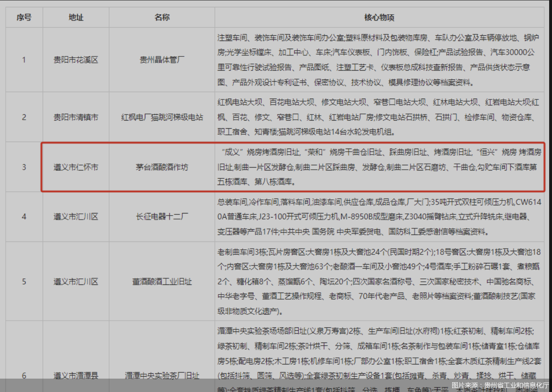
Task: Click the 贵州晶体管厂 name cell
Action: (x=162, y=59)
